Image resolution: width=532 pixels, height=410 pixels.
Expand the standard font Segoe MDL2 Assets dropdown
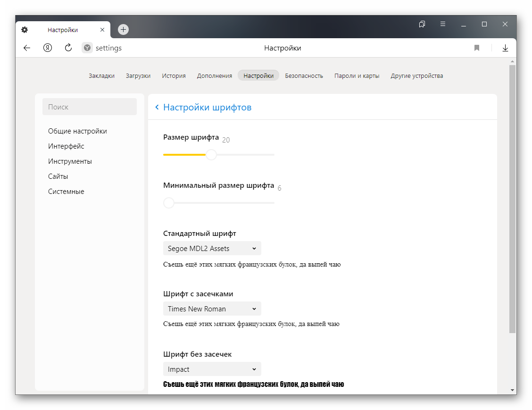pyautogui.click(x=212, y=248)
